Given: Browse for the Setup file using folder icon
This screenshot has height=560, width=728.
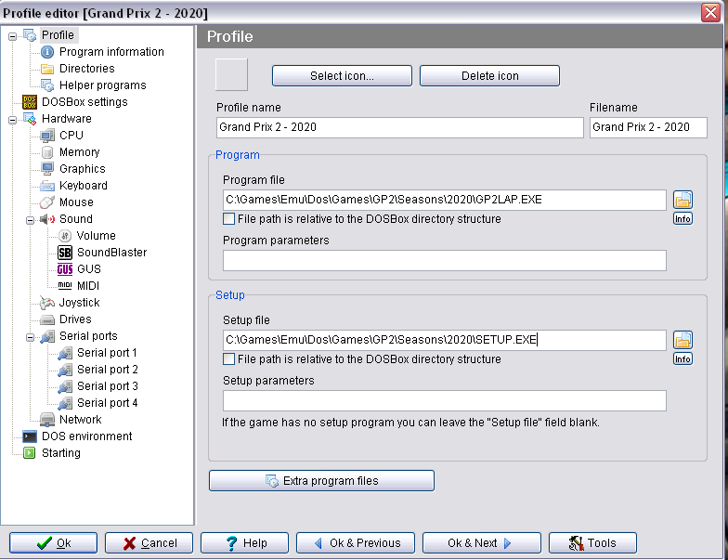Looking at the screenshot, I should [x=682, y=340].
